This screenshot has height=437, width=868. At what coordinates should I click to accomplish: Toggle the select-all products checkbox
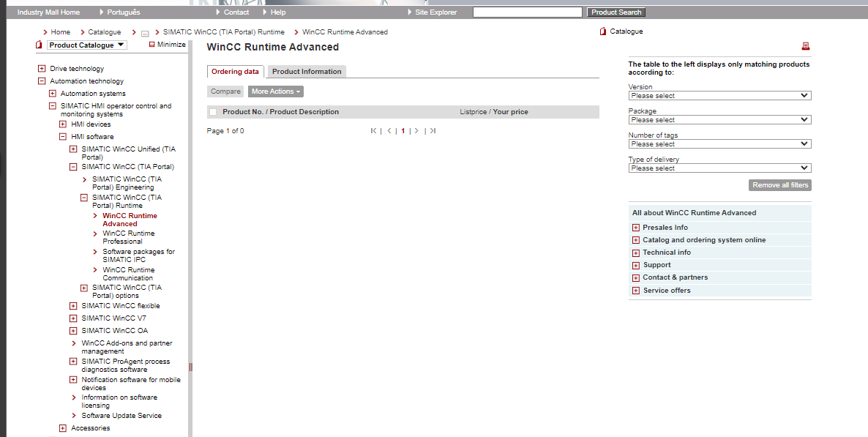(213, 112)
